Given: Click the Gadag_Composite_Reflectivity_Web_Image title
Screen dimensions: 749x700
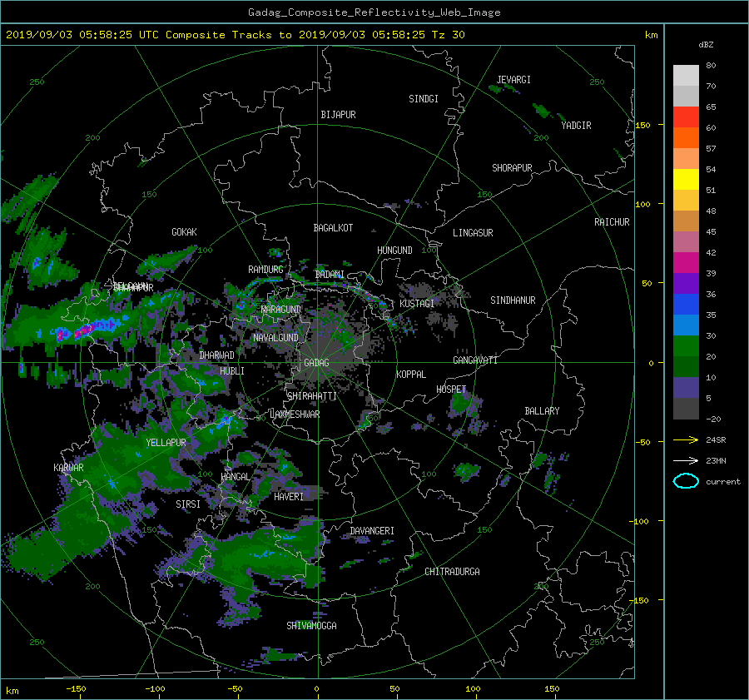Looking at the screenshot, I should 374,12.
